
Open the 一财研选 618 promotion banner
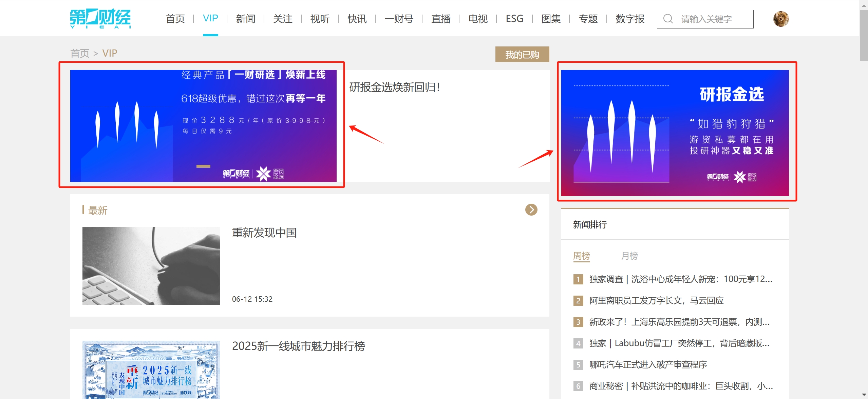(203, 126)
